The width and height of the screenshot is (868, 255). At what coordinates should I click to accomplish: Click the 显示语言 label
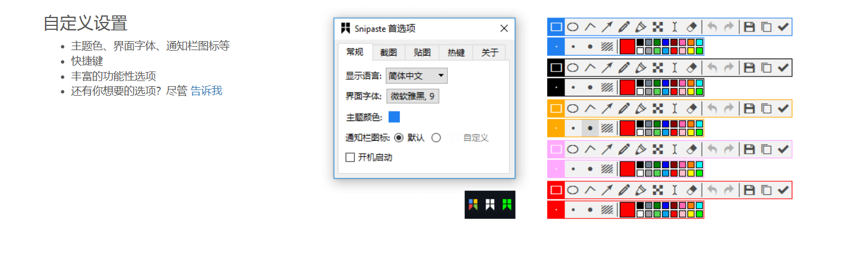[x=364, y=75]
